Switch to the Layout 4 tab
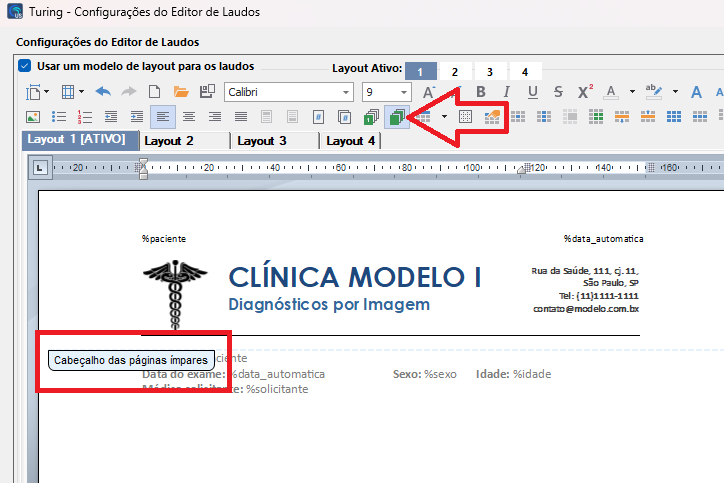This screenshot has height=483, width=724. point(349,141)
